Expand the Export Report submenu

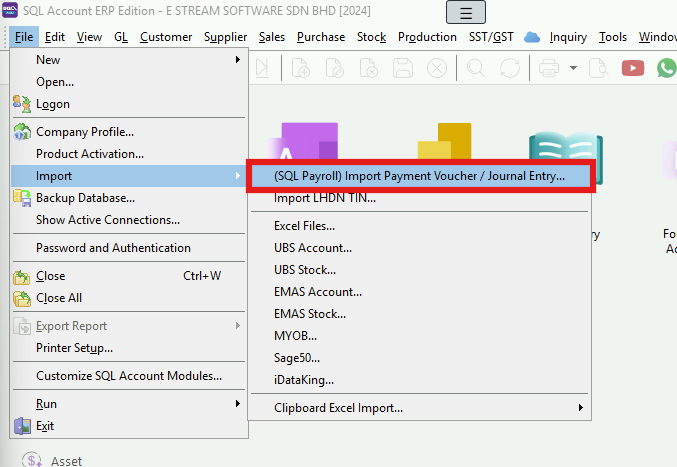pos(129,326)
